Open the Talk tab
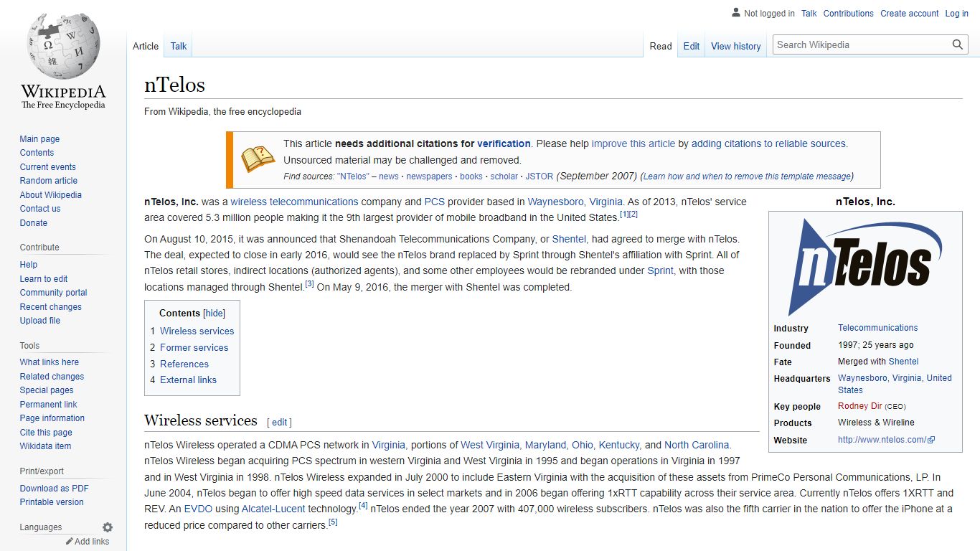The width and height of the screenshot is (980, 551). pos(179,46)
